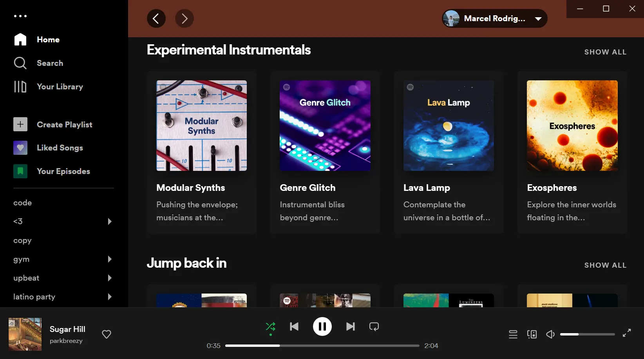
Task: Open the parkbreezy artist link
Action: [66, 341]
